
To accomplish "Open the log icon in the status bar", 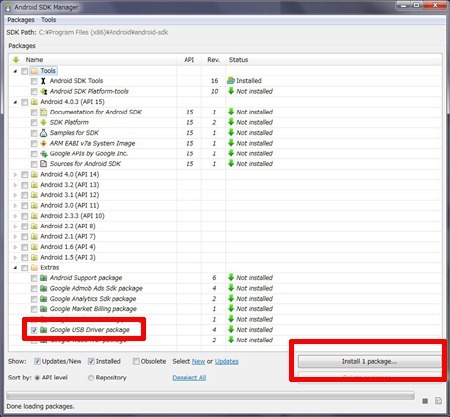I will 438,401.
